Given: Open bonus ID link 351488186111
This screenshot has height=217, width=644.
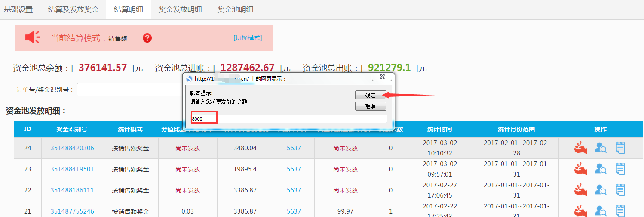Looking at the screenshot, I should [x=72, y=190].
